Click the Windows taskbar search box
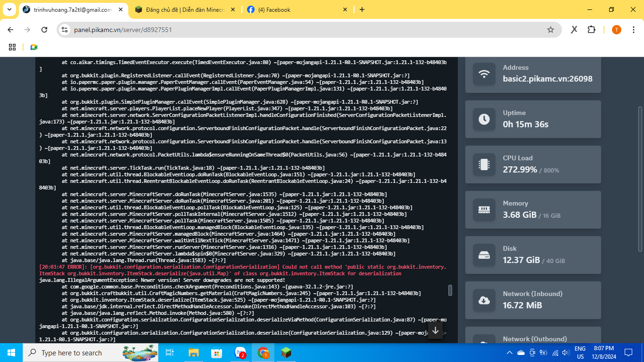 pyautogui.click(x=91, y=353)
